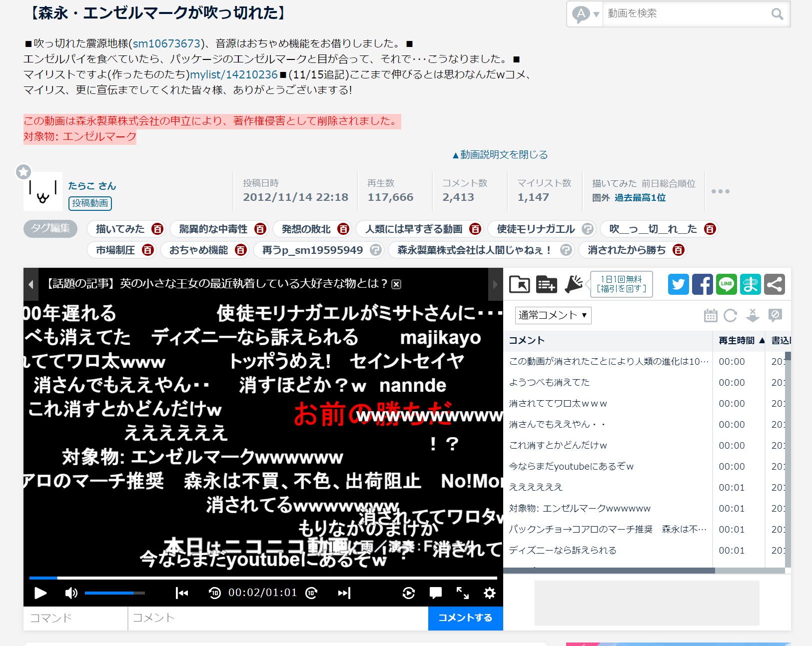Click 1日1回無料 福引を回す button
This screenshot has height=646, width=812.
pos(621,284)
